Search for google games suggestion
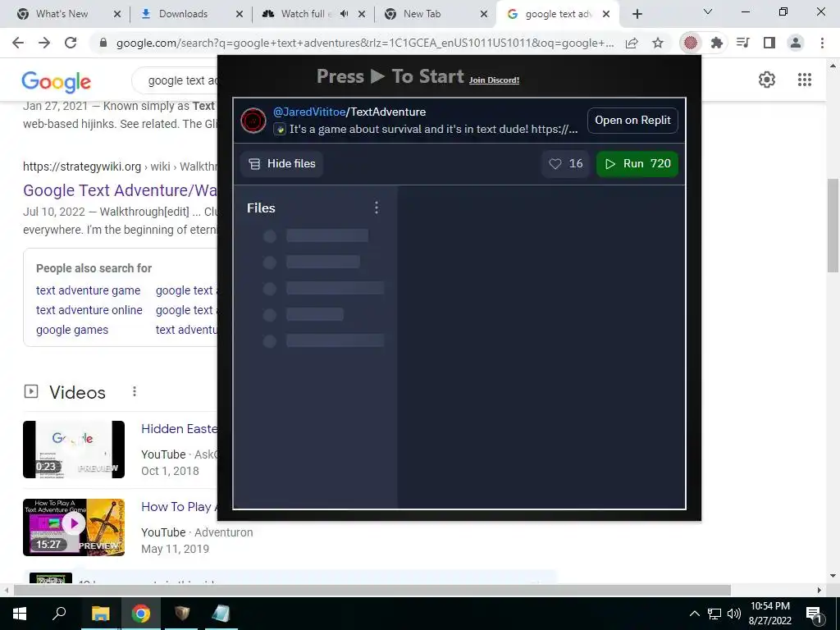Viewport: 840px width, 630px height. [72, 330]
